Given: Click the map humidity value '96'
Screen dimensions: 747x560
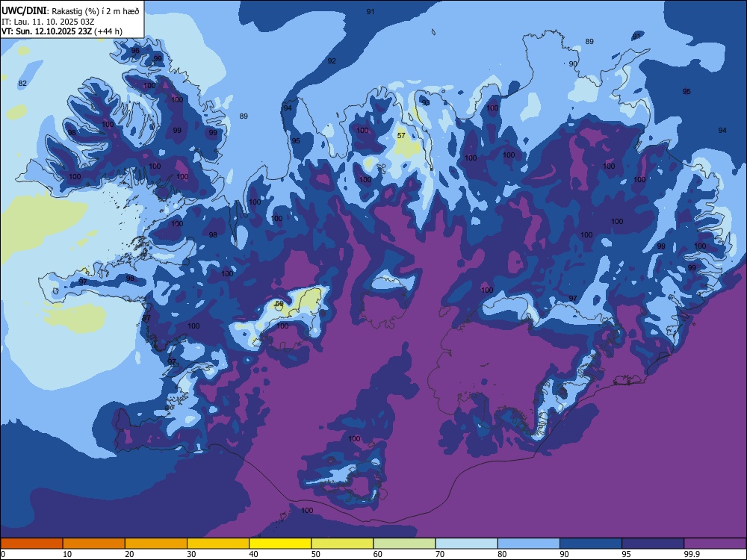Looking at the screenshot, I should tap(135, 51).
